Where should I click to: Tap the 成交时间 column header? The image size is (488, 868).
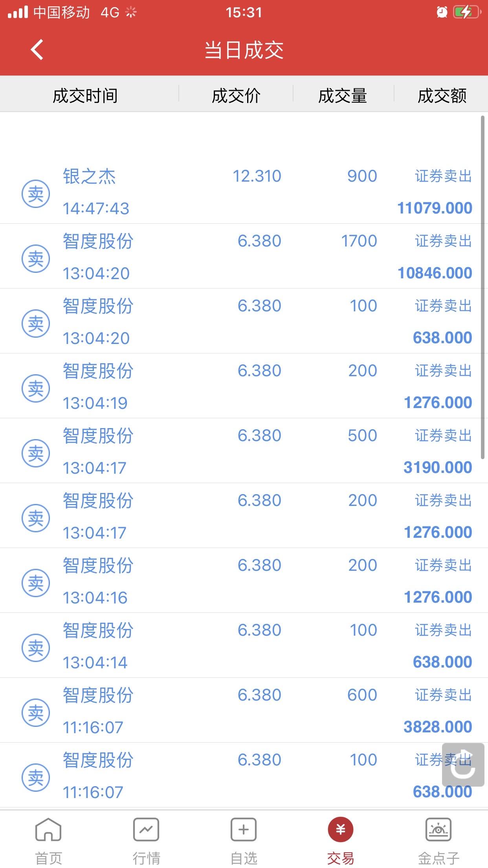[85, 96]
